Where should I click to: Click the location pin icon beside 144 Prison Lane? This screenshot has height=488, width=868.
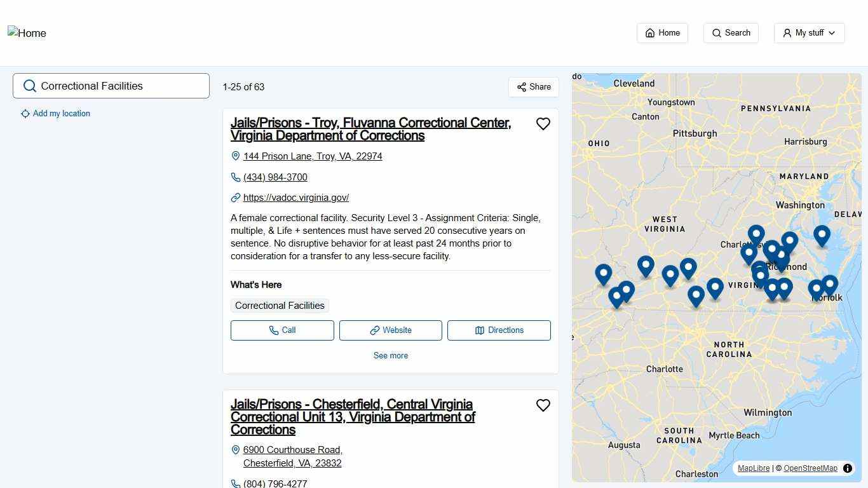(x=236, y=156)
